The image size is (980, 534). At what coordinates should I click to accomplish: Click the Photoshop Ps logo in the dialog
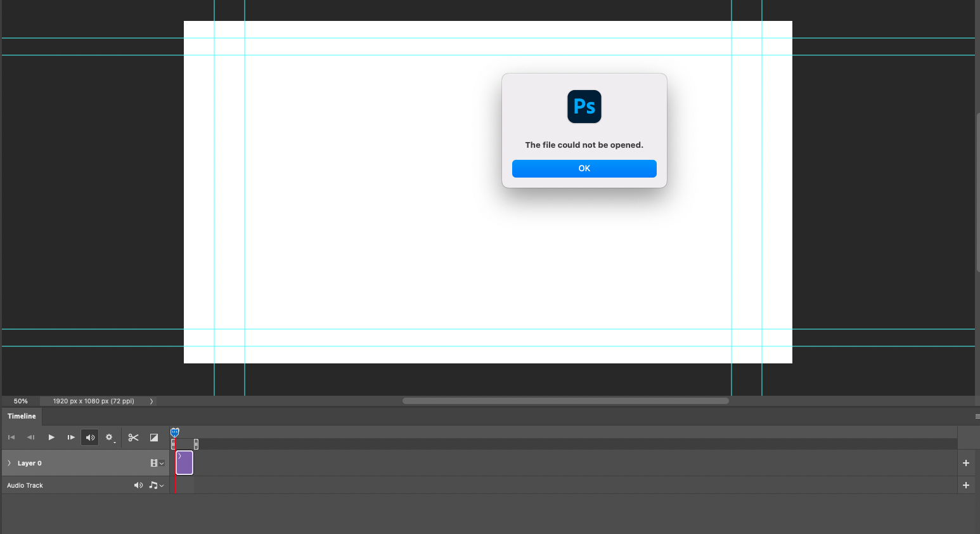click(x=584, y=107)
